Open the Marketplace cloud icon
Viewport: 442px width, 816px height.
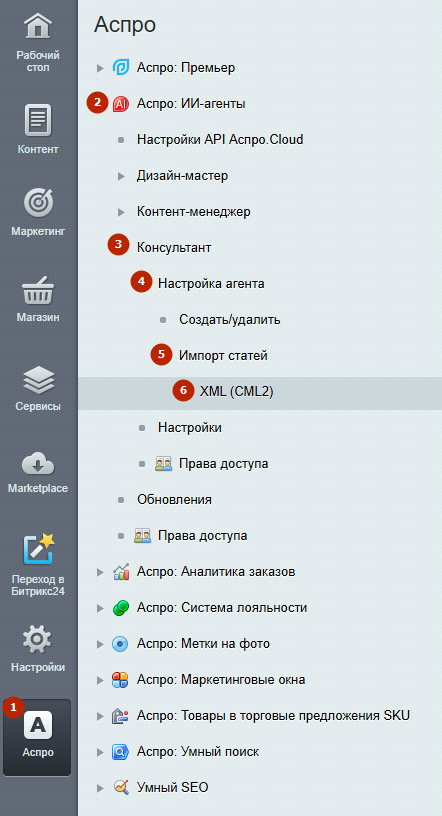[38, 463]
